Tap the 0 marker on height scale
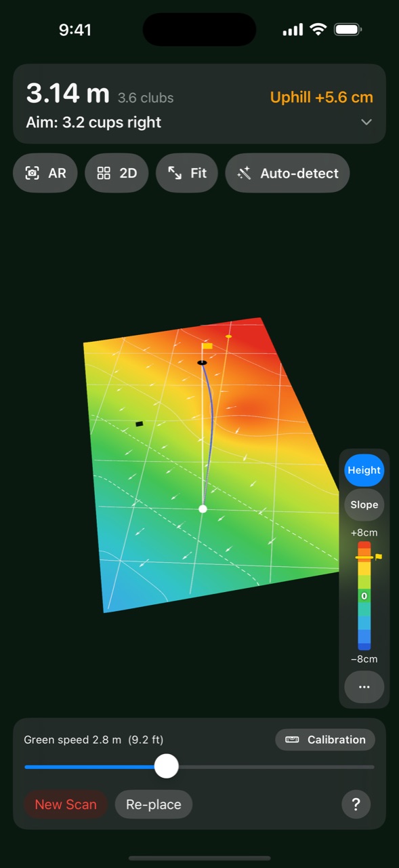This screenshot has width=399, height=868. click(364, 596)
